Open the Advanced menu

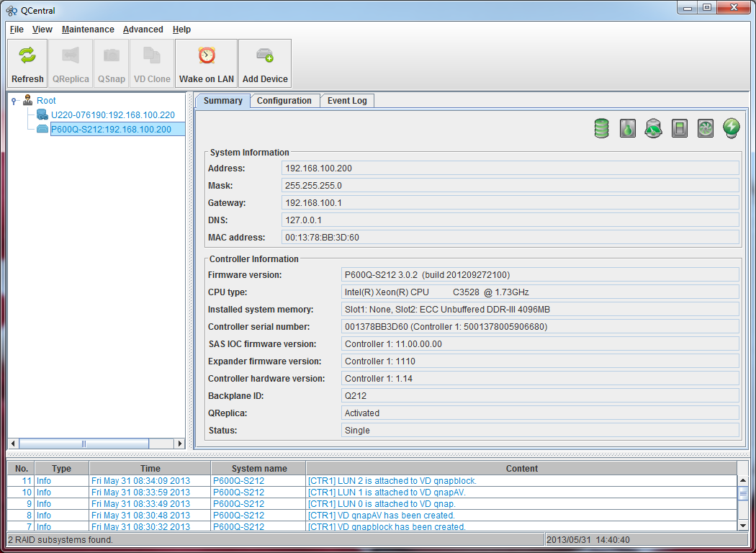tap(143, 30)
